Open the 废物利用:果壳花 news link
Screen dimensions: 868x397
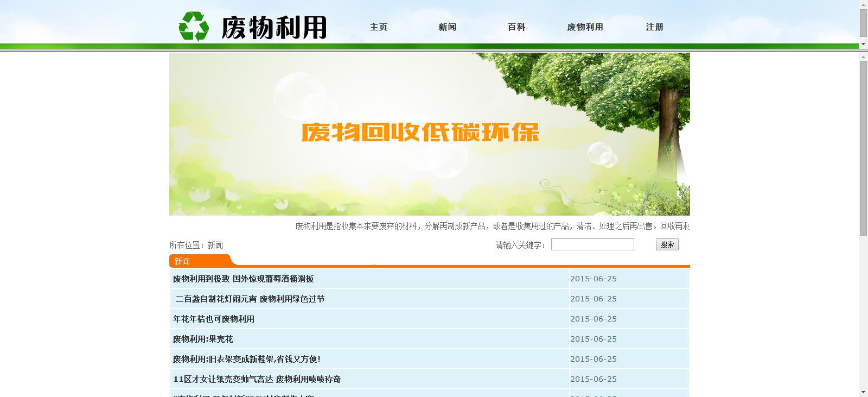pos(202,339)
